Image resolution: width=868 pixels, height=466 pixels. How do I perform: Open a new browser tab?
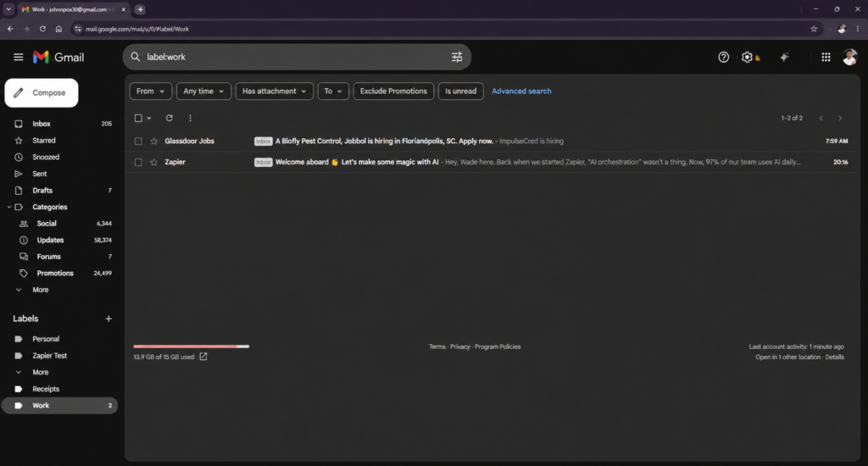tap(140, 9)
